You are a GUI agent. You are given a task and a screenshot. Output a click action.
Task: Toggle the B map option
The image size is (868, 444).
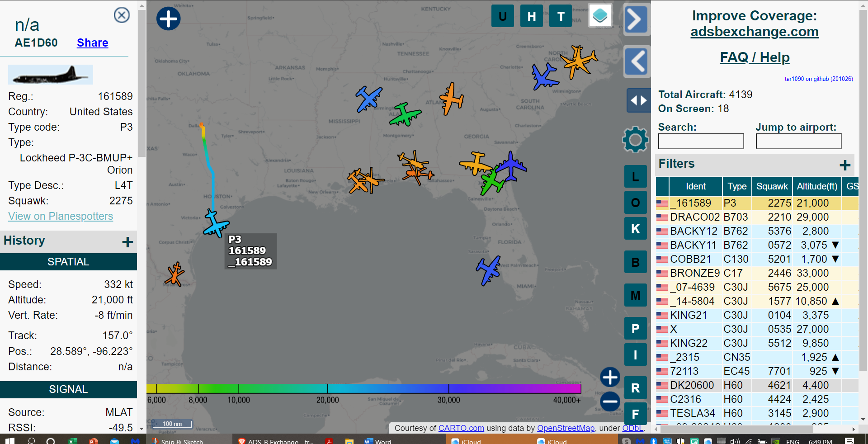[635, 262]
